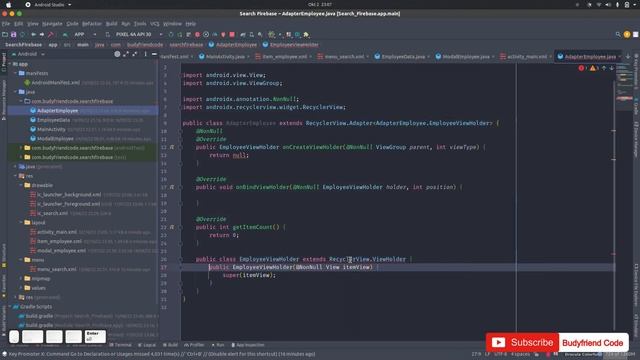Click the Open folder toolbar icon
The width and height of the screenshot is (640, 360).
(5, 35)
